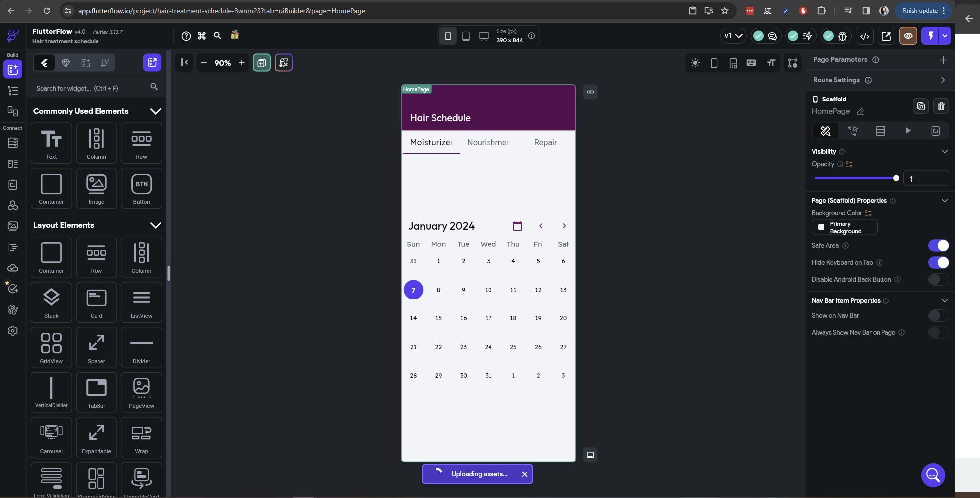The image size is (980, 498).
Task: Select the Widget Palette icon in left sidebar
Action: (12, 69)
